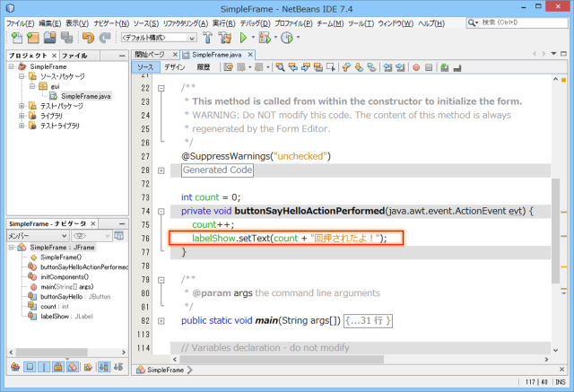The width and height of the screenshot is (574, 392).
Task: Open the ファイル(F) menu
Action: (x=21, y=23)
